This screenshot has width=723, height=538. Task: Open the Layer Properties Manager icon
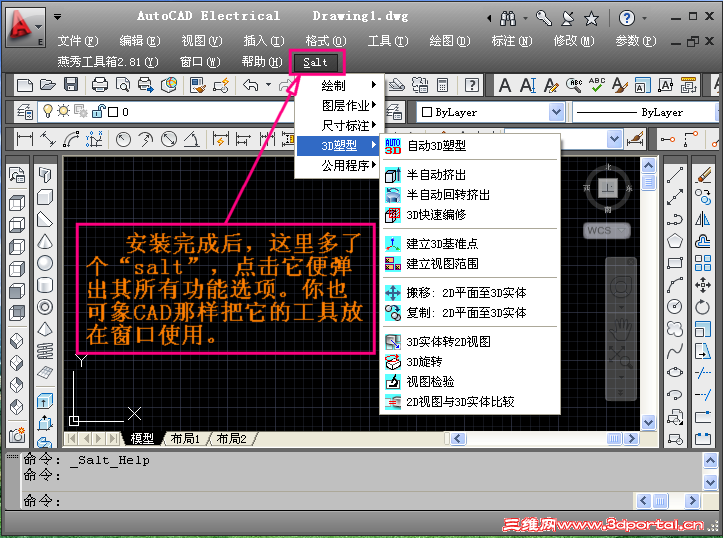24,112
